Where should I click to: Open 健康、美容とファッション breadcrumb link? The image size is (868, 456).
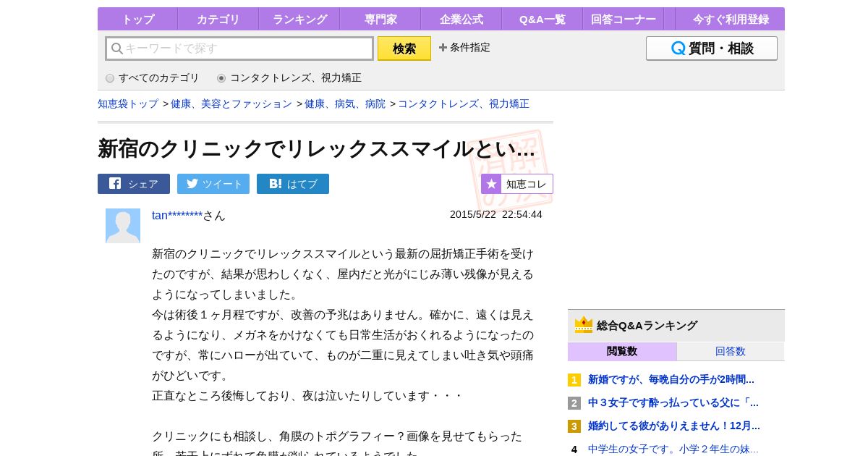tap(231, 104)
